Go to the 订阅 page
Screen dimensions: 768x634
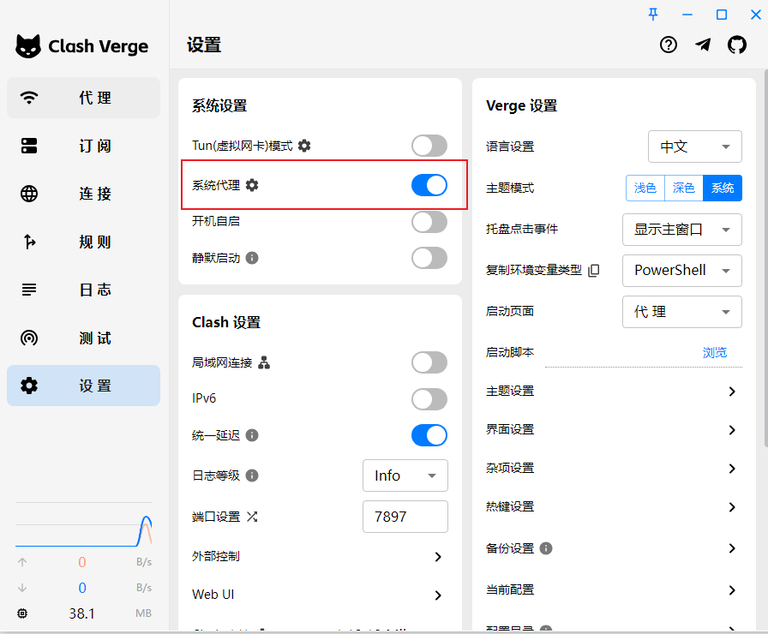tap(83, 146)
